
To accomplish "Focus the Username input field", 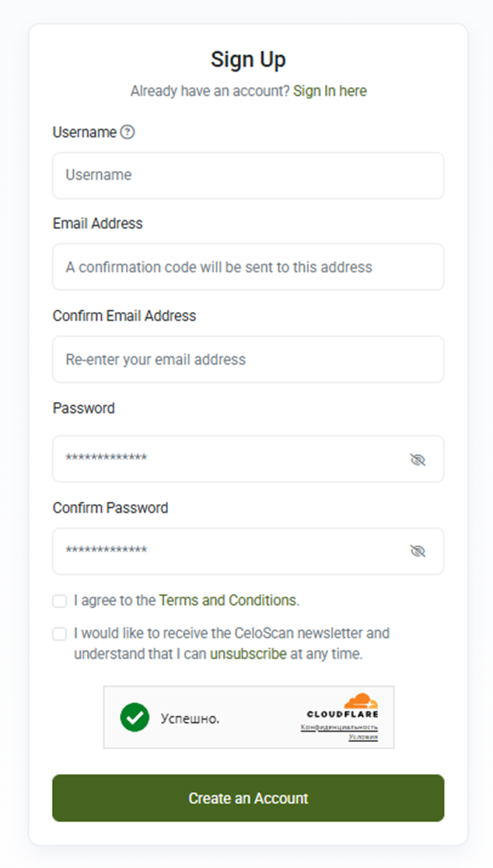I will pos(248,176).
